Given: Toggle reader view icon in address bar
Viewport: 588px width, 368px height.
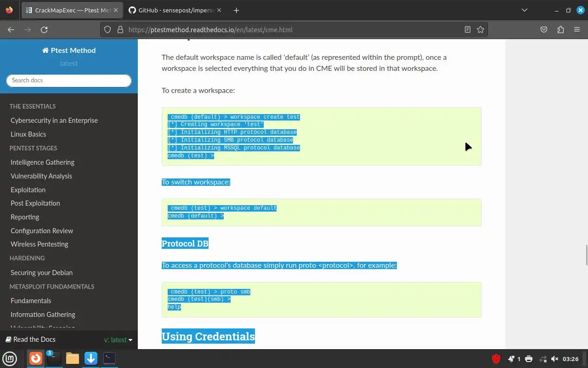Looking at the screenshot, I should point(468,29).
